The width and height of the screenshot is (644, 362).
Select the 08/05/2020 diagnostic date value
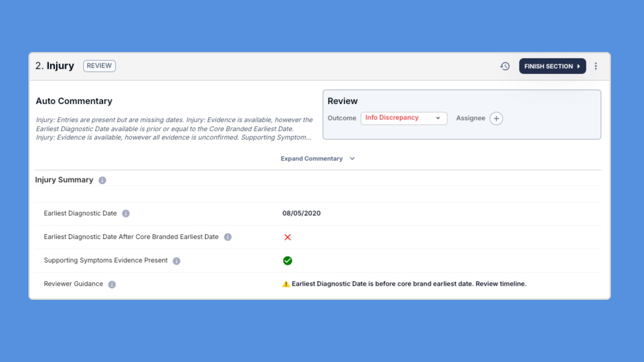tap(301, 213)
